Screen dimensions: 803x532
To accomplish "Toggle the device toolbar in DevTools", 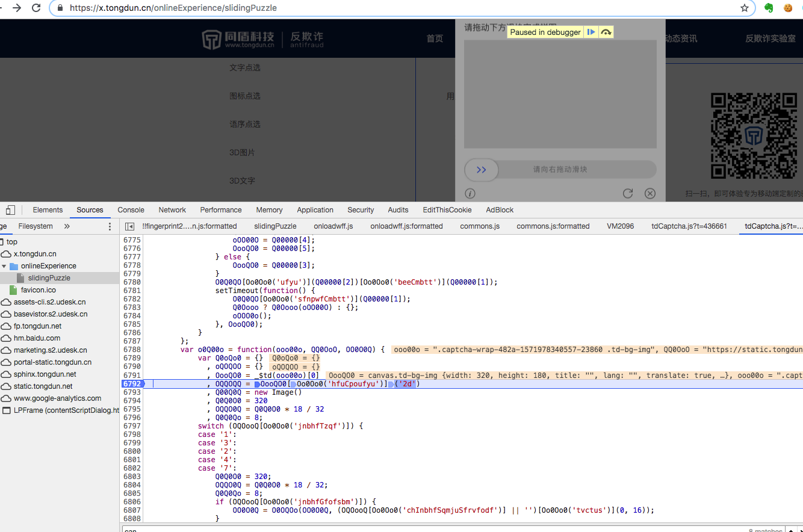I will tap(10, 210).
